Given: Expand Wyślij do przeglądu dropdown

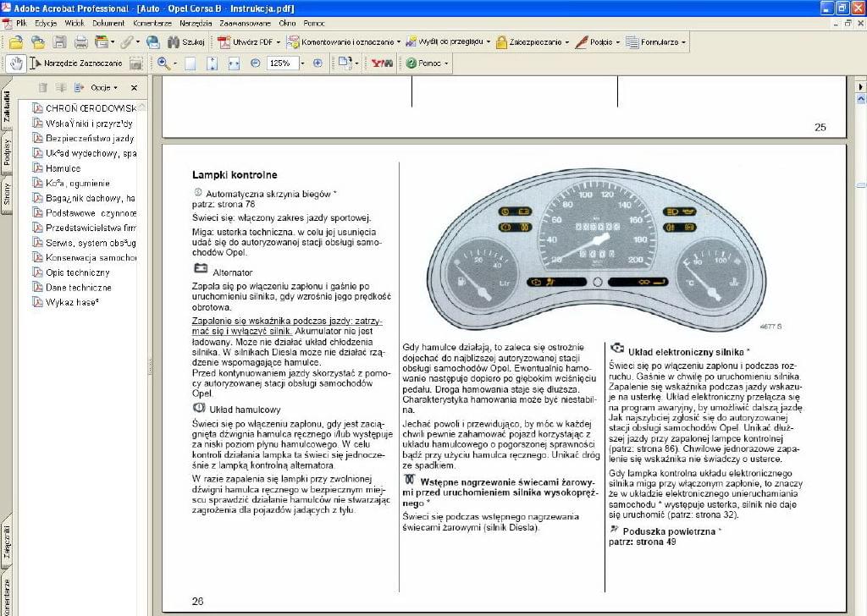Looking at the screenshot, I should [x=489, y=42].
